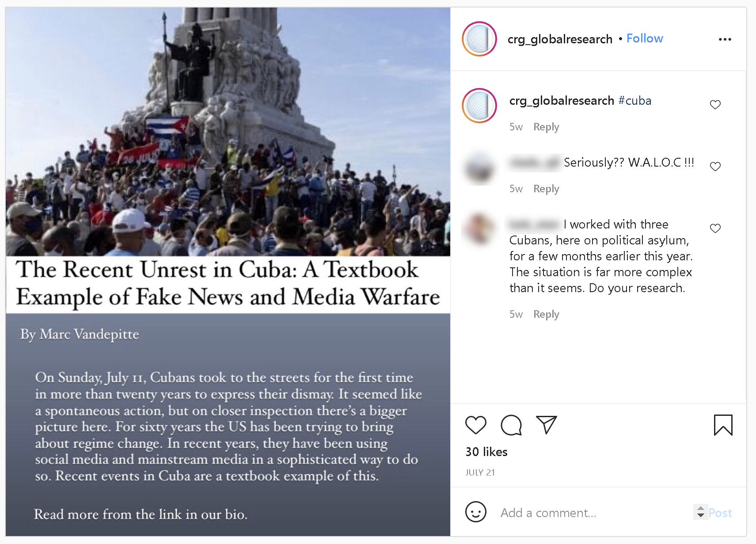Share the post via paper plane icon
Screen dimensions: 756x544
click(546, 425)
